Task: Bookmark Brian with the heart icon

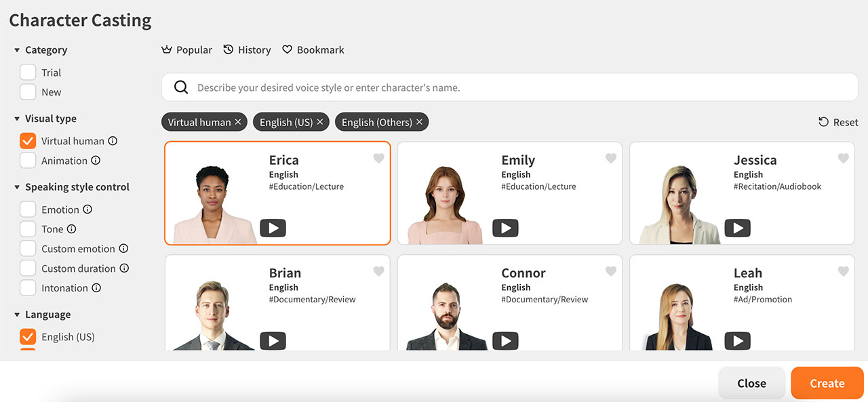Action: [x=378, y=271]
